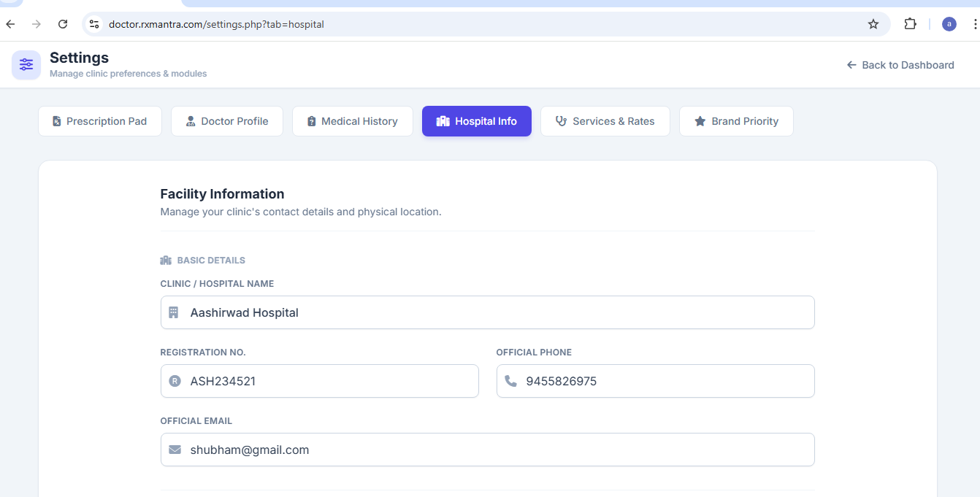The width and height of the screenshot is (980, 497).
Task: Switch to the Prescription Pad tab
Action: click(100, 121)
